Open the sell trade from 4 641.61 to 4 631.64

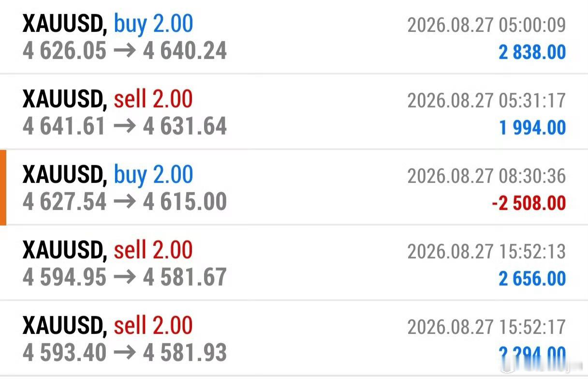click(x=294, y=112)
